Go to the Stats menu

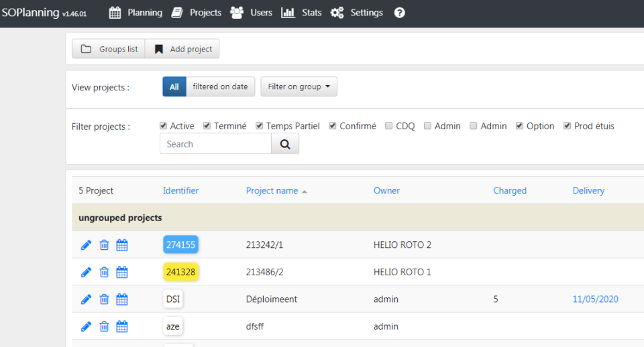pos(301,13)
